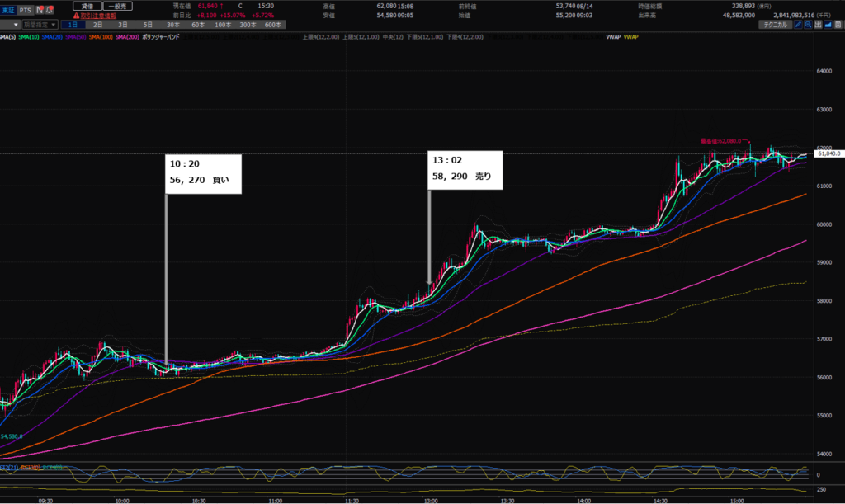
Task: Click the 貸借 button
Action: click(x=87, y=7)
